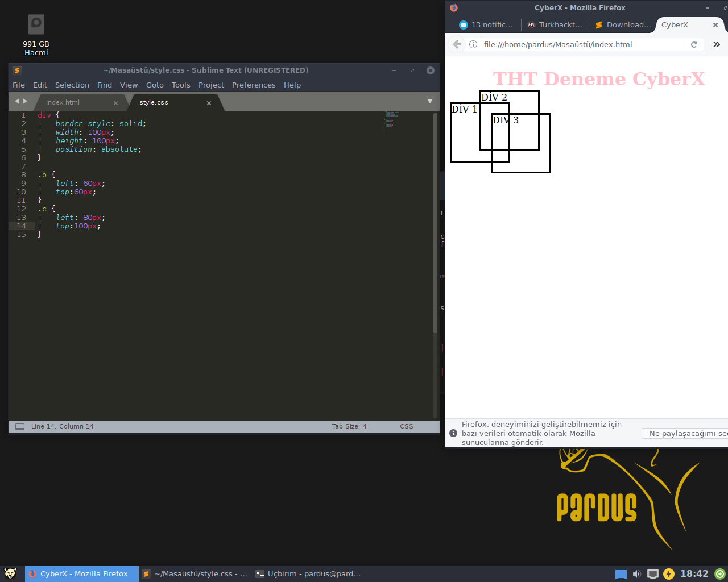This screenshot has height=582, width=728.
Task: Maximize the Sublime Text window
Action: coord(412,70)
